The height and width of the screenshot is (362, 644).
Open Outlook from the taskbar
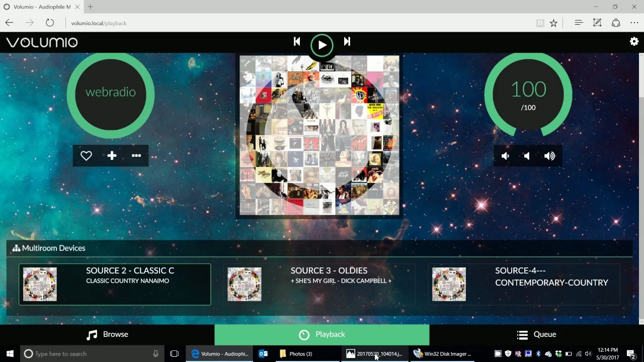pos(263,353)
